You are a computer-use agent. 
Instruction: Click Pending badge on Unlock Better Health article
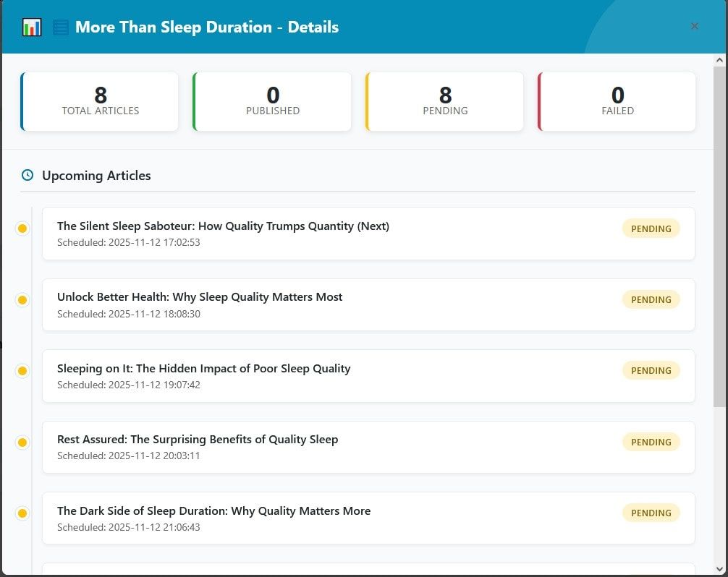(651, 299)
